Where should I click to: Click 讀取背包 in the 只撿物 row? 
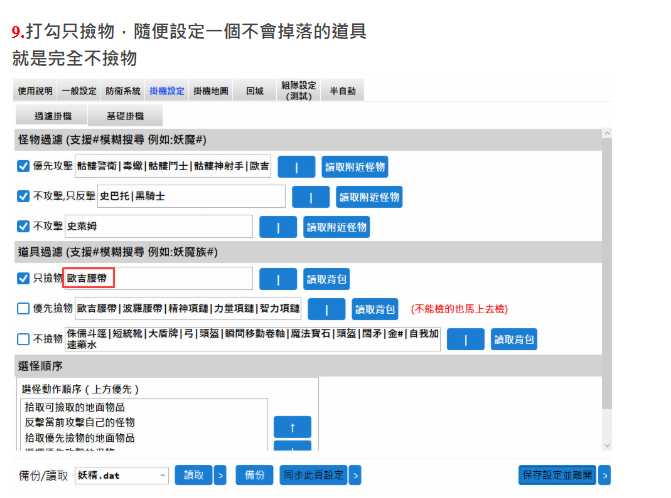327,279
